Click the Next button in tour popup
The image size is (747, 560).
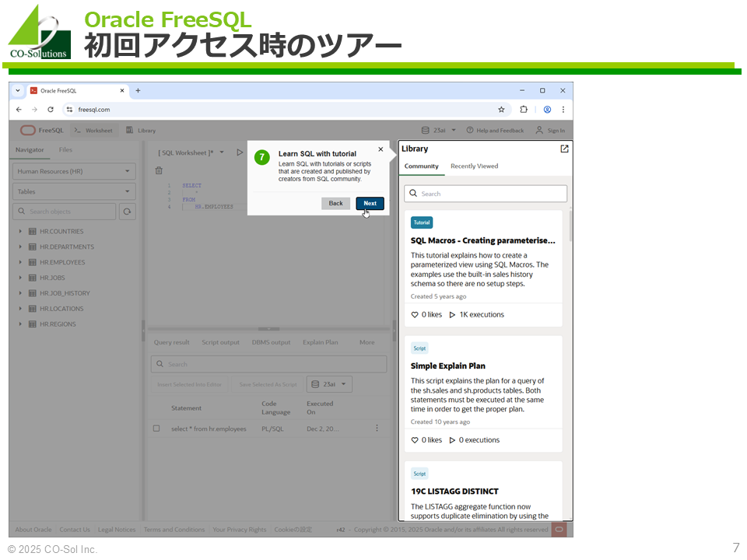[370, 203]
